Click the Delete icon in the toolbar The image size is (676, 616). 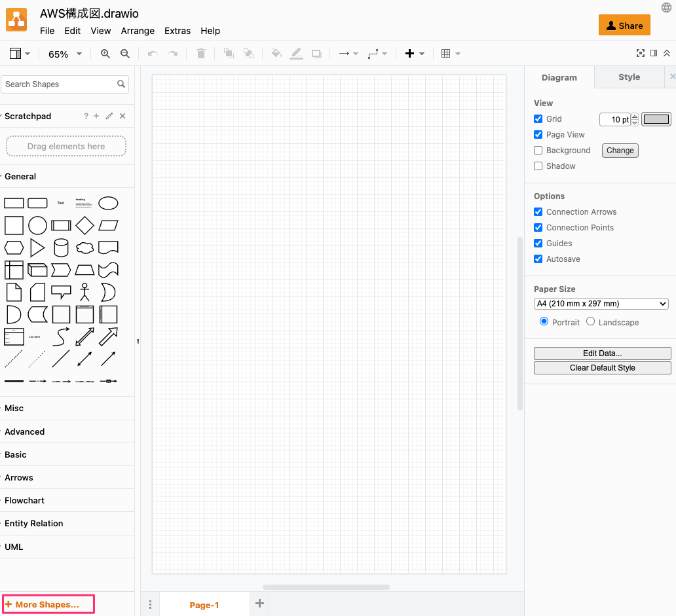pyautogui.click(x=200, y=54)
